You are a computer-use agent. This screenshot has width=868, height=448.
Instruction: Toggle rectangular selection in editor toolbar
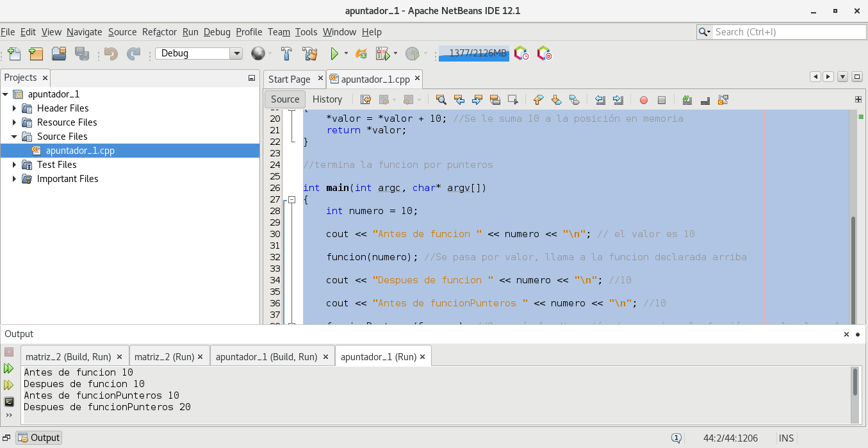pyautogui.click(x=512, y=99)
